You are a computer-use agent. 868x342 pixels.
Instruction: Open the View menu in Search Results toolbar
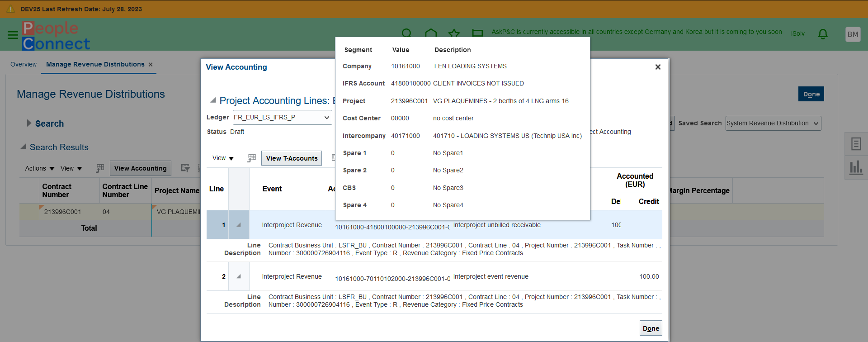71,168
